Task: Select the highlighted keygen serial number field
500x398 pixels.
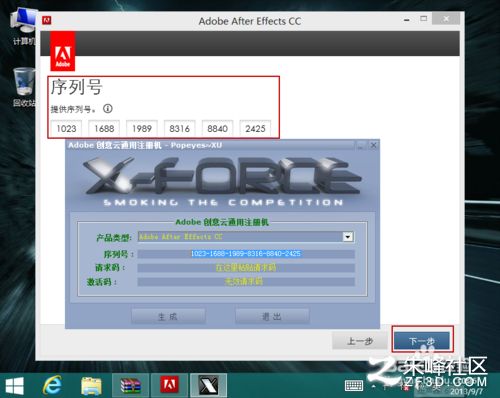Action: click(246, 254)
